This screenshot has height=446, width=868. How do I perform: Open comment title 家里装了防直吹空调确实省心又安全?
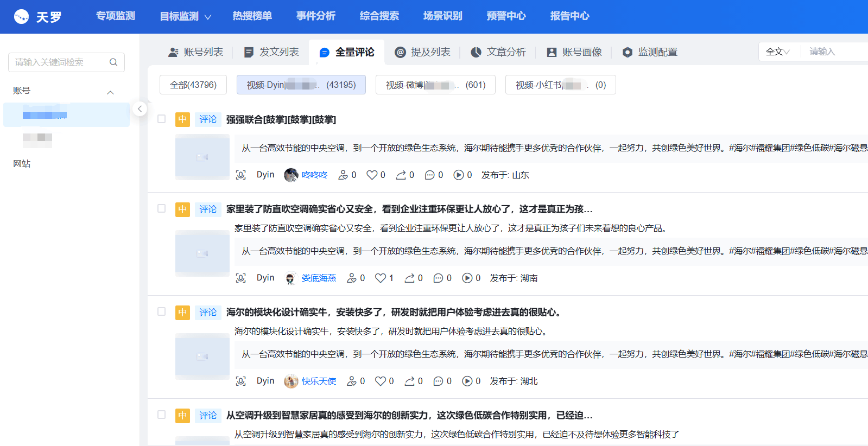click(409, 209)
